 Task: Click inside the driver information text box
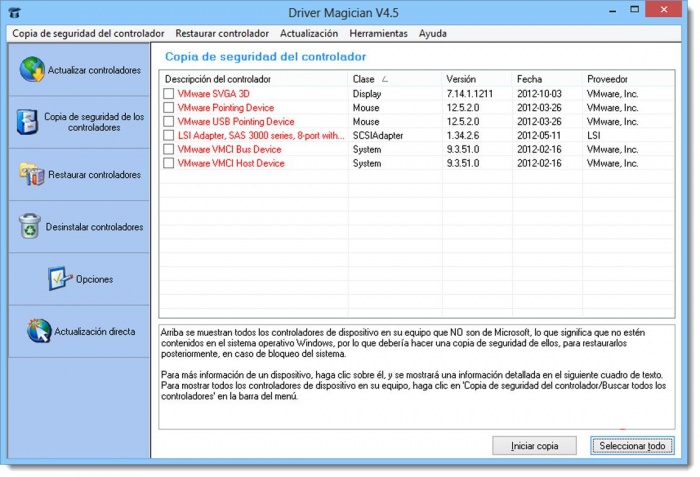[417, 377]
